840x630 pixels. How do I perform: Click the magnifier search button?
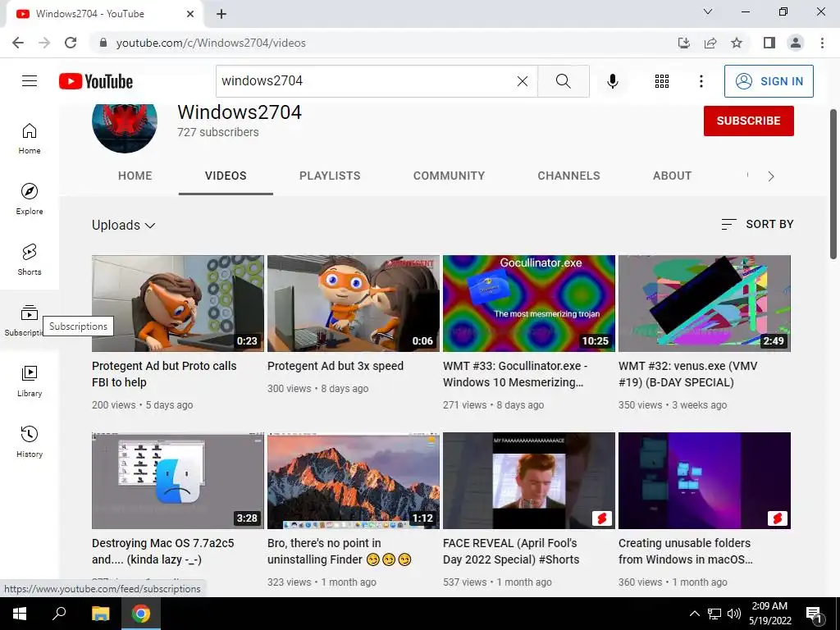tap(563, 81)
